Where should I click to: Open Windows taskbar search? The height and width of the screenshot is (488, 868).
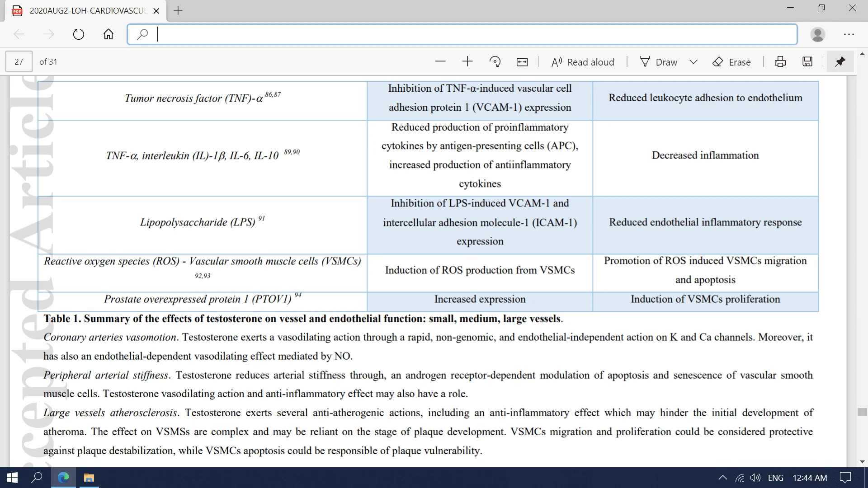[x=37, y=478]
